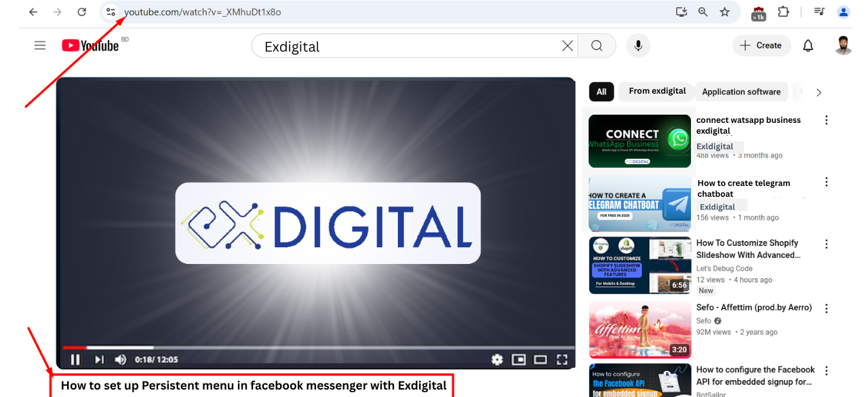Screen dimensions: 868x397
Task: Click the '0:18 / 12:05' time display
Action: pyautogui.click(x=156, y=360)
